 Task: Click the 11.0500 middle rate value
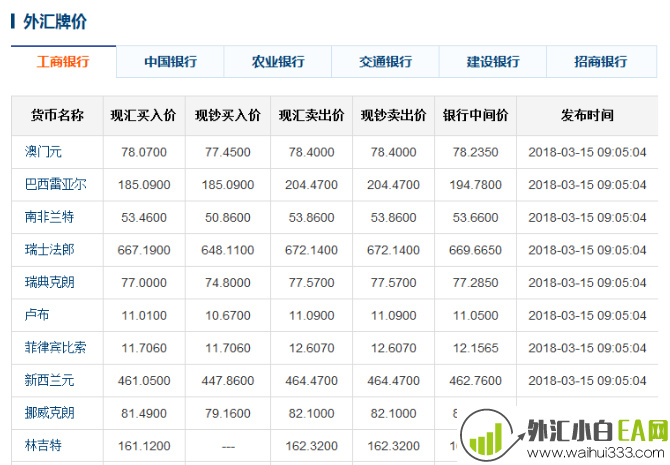coord(476,315)
